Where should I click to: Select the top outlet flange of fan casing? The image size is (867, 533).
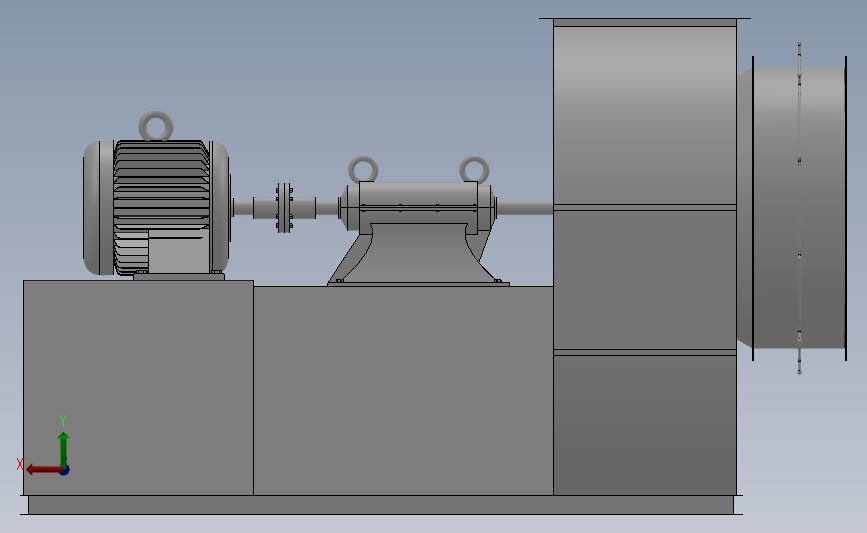pos(645,22)
